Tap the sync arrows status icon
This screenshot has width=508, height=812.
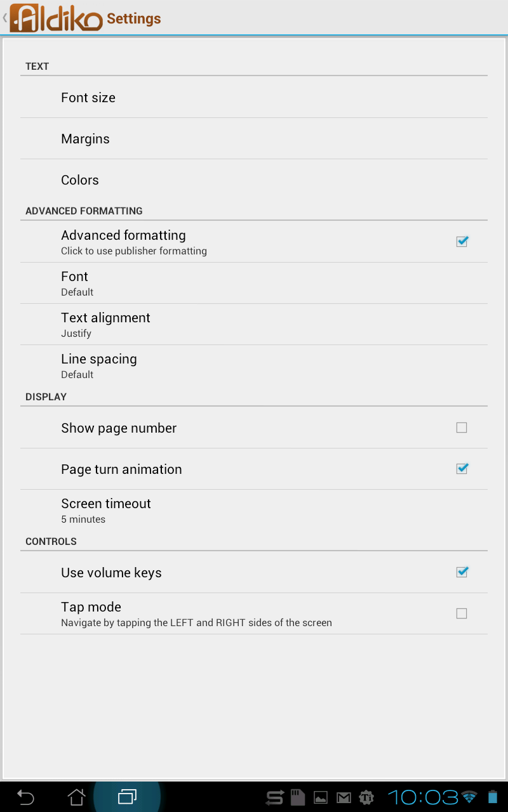point(275,797)
